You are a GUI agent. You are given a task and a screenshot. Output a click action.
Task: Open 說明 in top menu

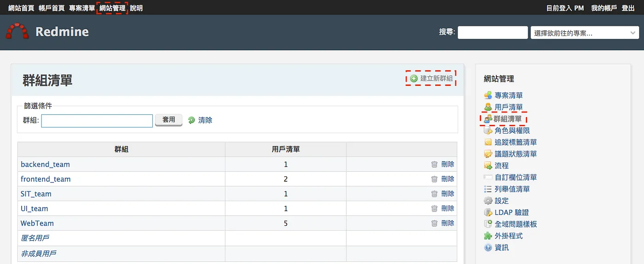(x=136, y=8)
